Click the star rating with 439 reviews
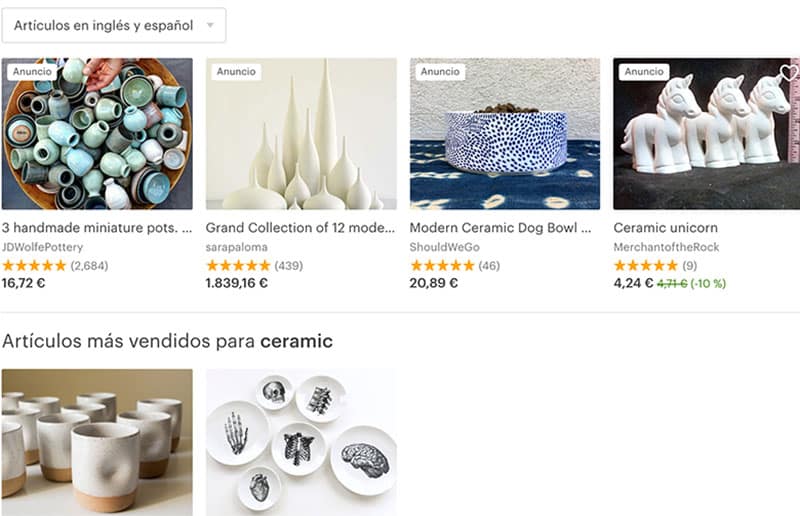This screenshot has width=800, height=516. click(x=255, y=265)
